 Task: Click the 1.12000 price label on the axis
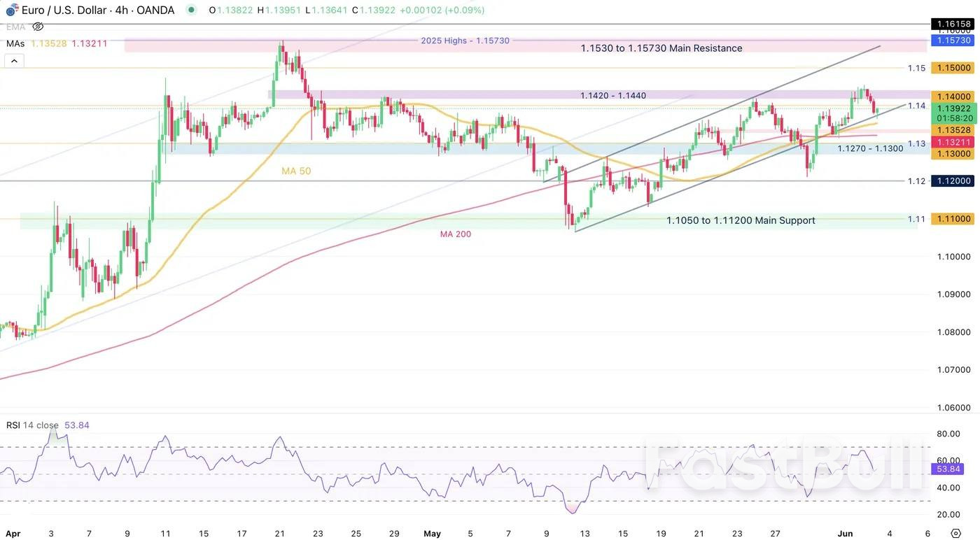click(952, 180)
